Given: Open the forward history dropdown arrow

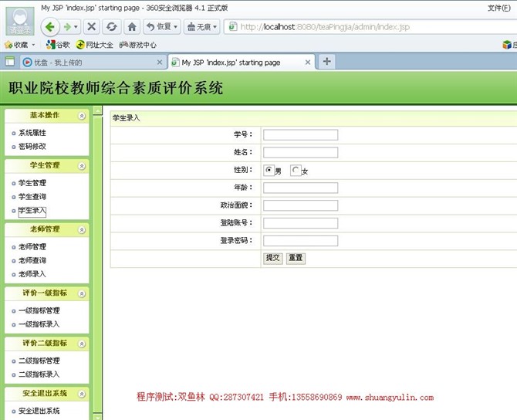Looking at the screenshot, I should tap(76, 27).
